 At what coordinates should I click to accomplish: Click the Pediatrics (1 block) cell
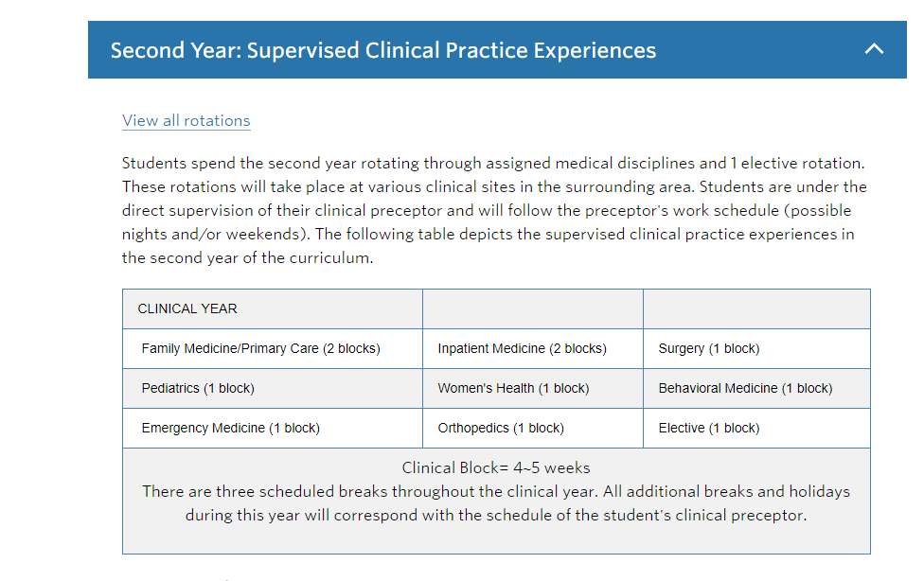[198, 388]
